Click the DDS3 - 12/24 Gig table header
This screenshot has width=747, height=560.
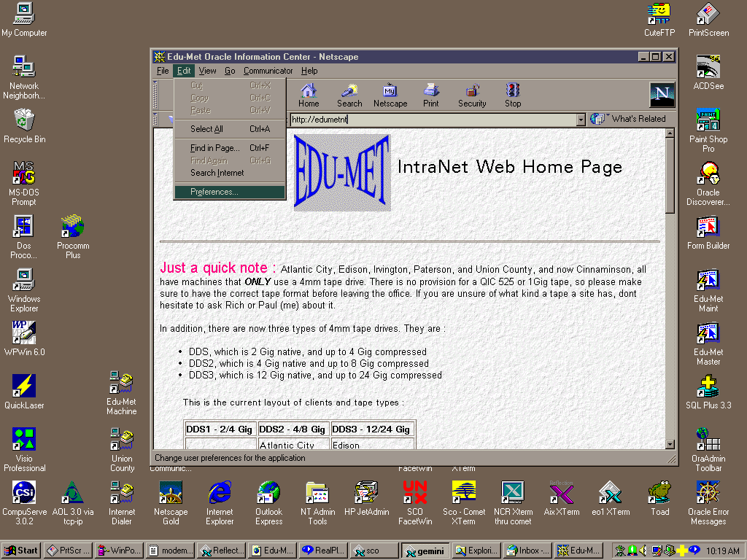click(x=373, y=429)
